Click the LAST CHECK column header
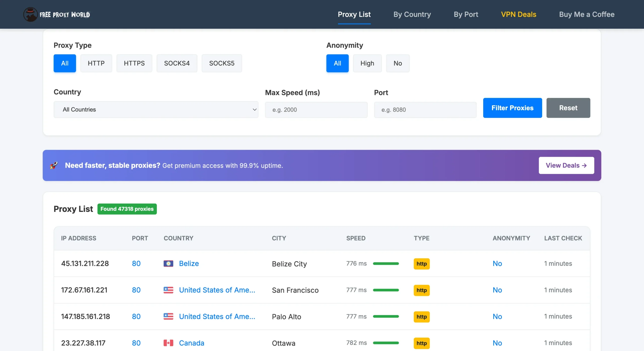The height and width of the screenshot is (351, 644). [x=563, y=238]
